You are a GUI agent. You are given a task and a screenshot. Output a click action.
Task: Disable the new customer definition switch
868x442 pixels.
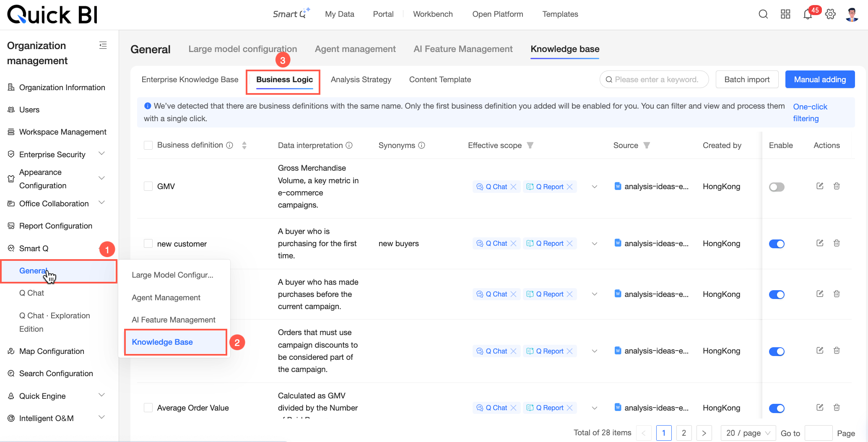(x=777, y=244)
